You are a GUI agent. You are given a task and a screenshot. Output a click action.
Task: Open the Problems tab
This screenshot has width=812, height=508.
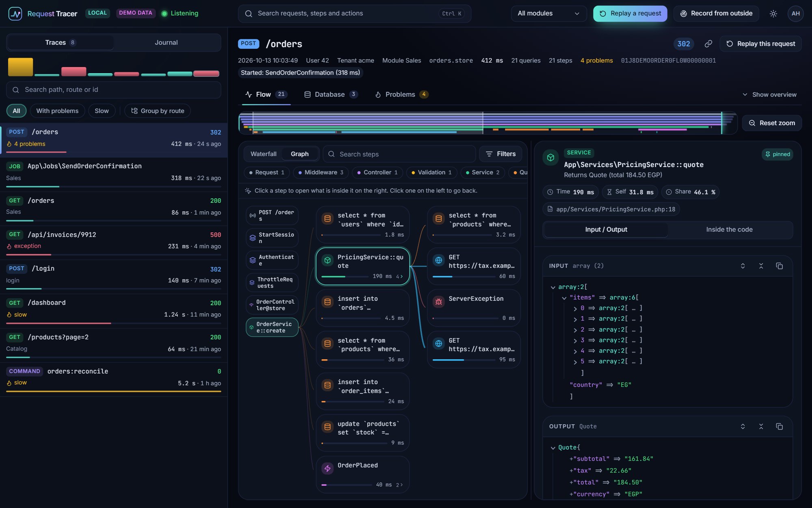click(401, 94)
